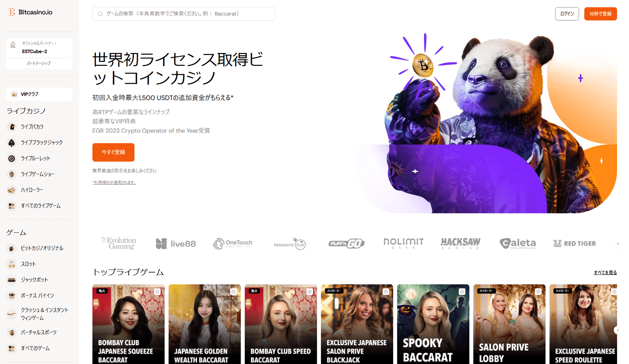
Task: Show info for Spooky Baccarat card
Action: pos(462,292)
